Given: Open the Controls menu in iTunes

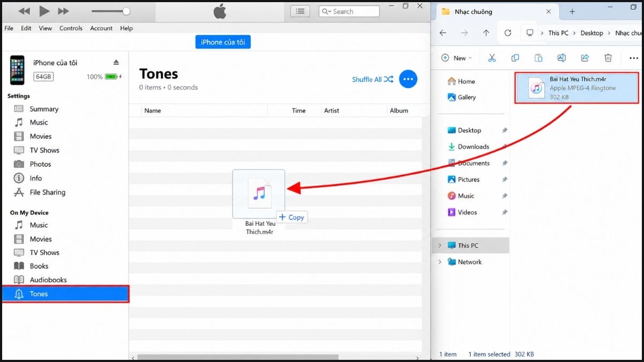Looking at the screenshot, I should pos(71,28).
